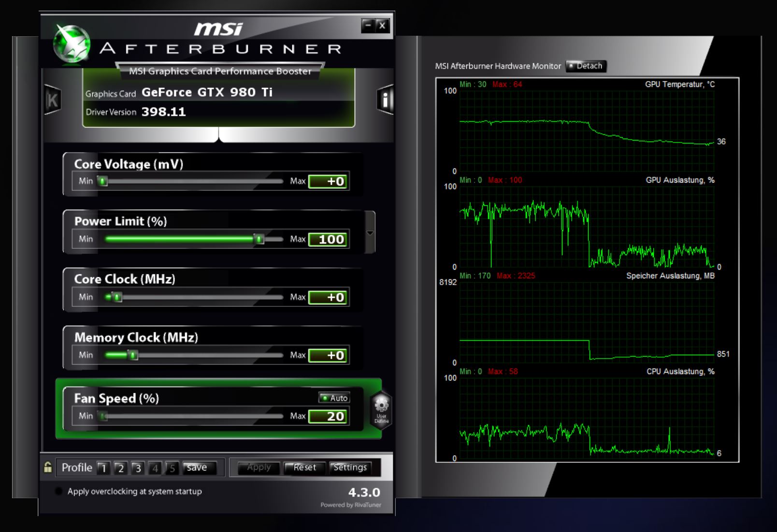Click the Core Voltage slider handle
Screen dimensions: 777x532
pos(102,181)
